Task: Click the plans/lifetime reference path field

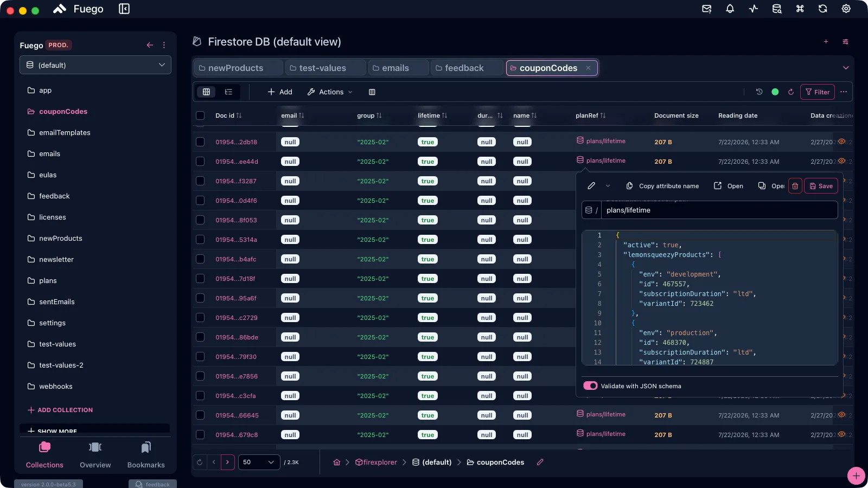Action: 719,210
